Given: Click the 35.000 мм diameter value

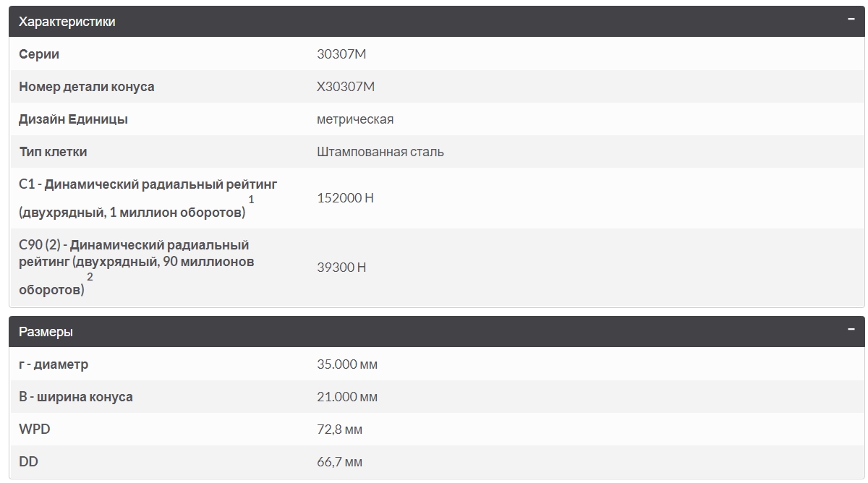Looking at the screenshot, I should coord(347,364).
